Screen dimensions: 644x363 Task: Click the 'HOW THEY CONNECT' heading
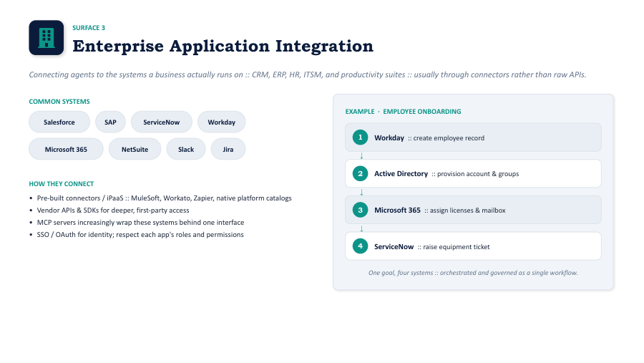pos(62,184)
